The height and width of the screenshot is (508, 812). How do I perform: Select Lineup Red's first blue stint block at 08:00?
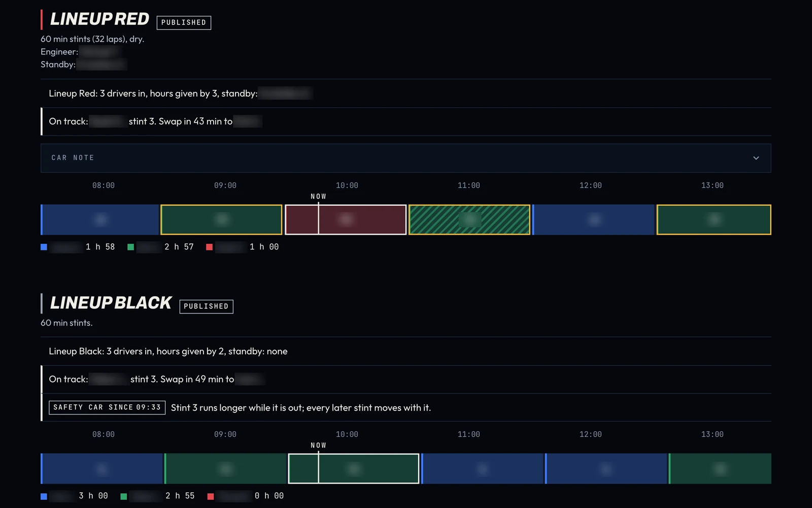(100, 219)
